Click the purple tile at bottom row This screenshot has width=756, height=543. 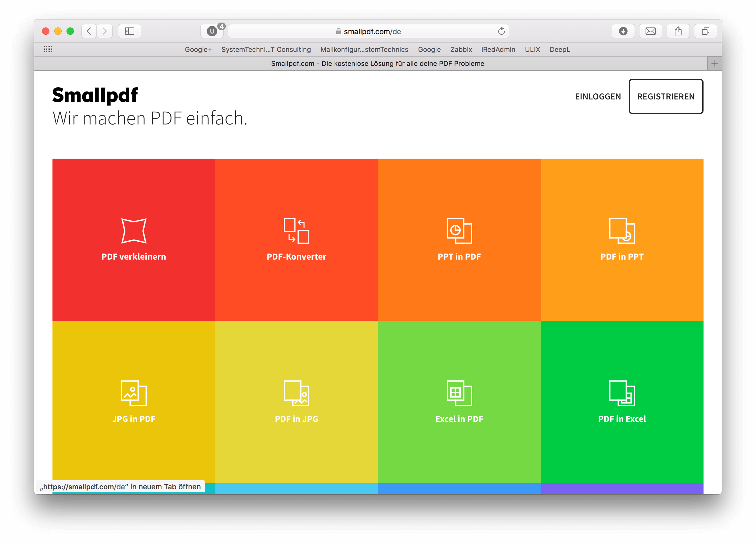coord(622,489)
